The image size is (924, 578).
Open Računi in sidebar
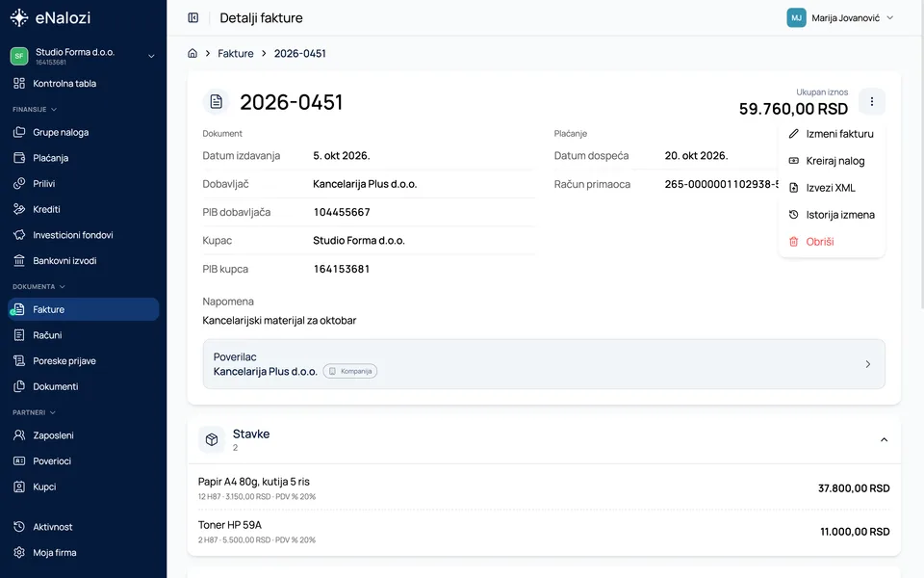tap(83, 335)
